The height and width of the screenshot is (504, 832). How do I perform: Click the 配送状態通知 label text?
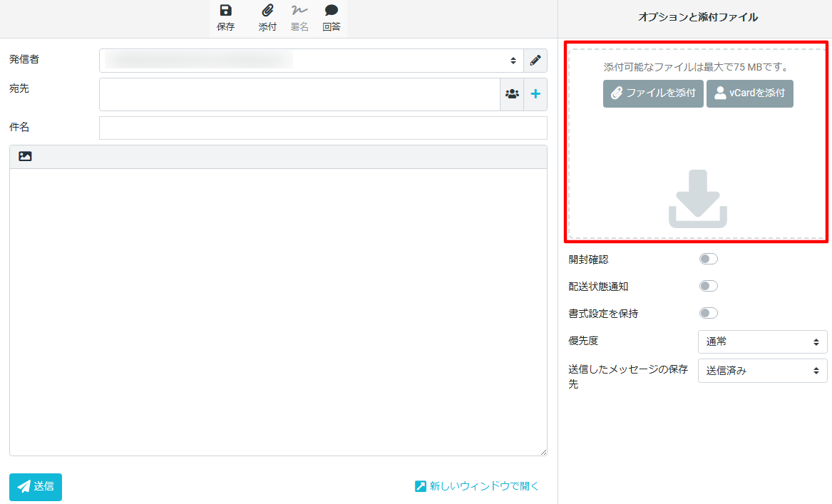[599, 287]
